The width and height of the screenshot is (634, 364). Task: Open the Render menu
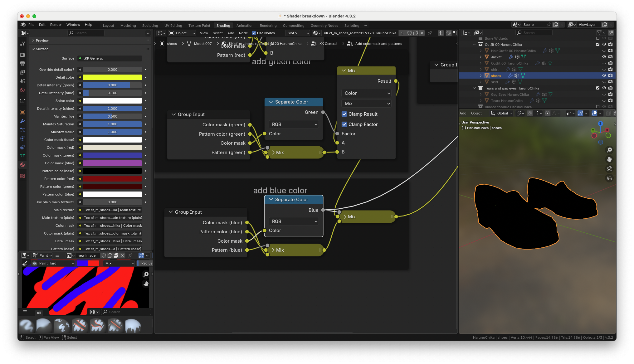click(x=56, y=25)
